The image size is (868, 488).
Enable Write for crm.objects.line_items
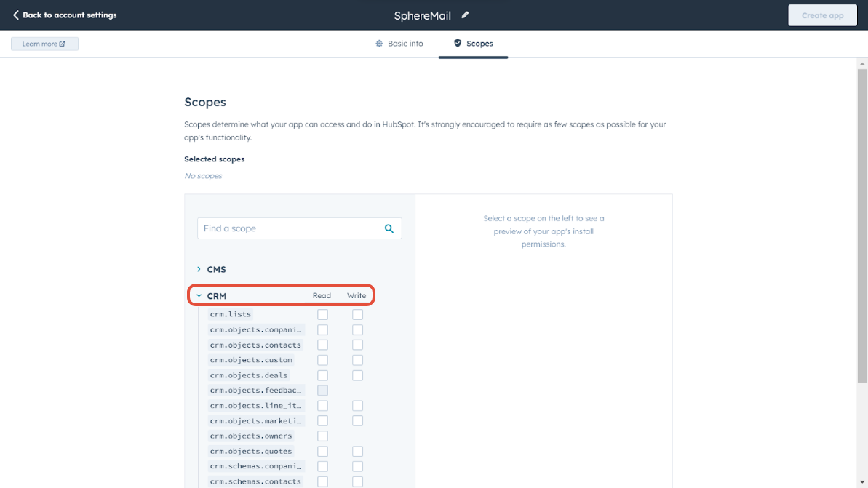[x=358, y=406]
